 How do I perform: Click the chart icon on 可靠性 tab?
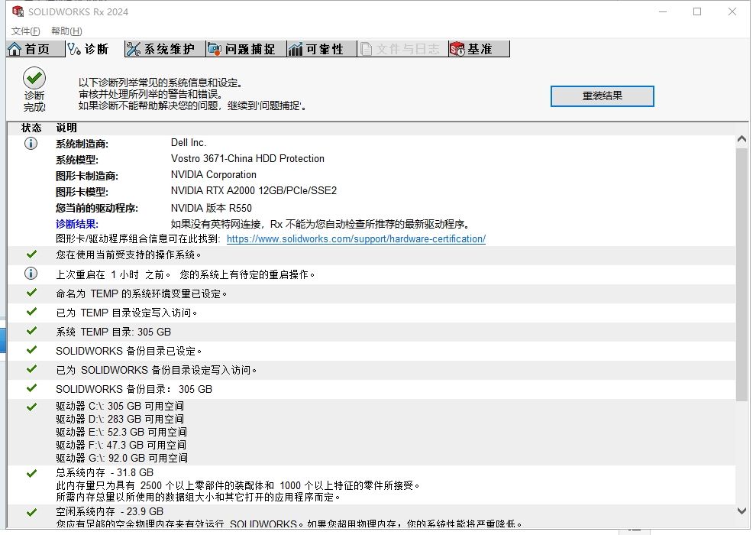295,49
